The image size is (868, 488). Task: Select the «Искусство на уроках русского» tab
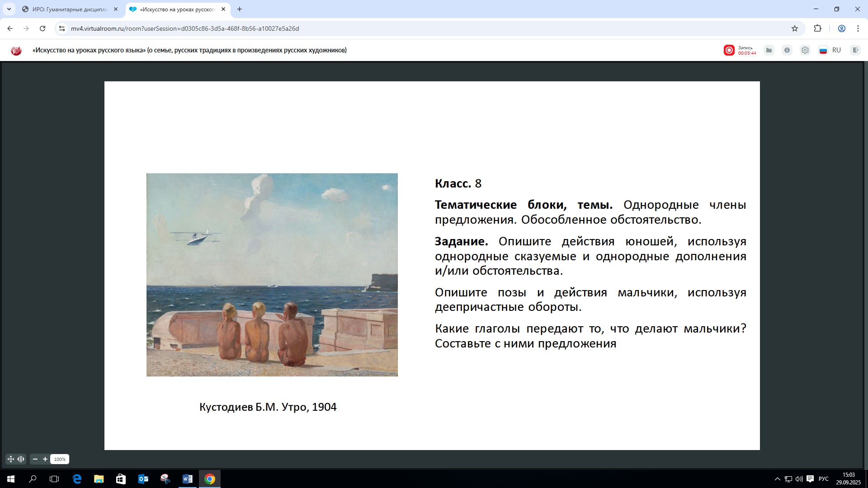pos(177,9)
